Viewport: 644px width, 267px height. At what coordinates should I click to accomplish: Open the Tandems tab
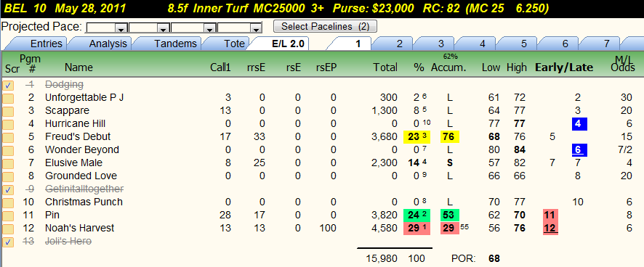click(175, 44)
